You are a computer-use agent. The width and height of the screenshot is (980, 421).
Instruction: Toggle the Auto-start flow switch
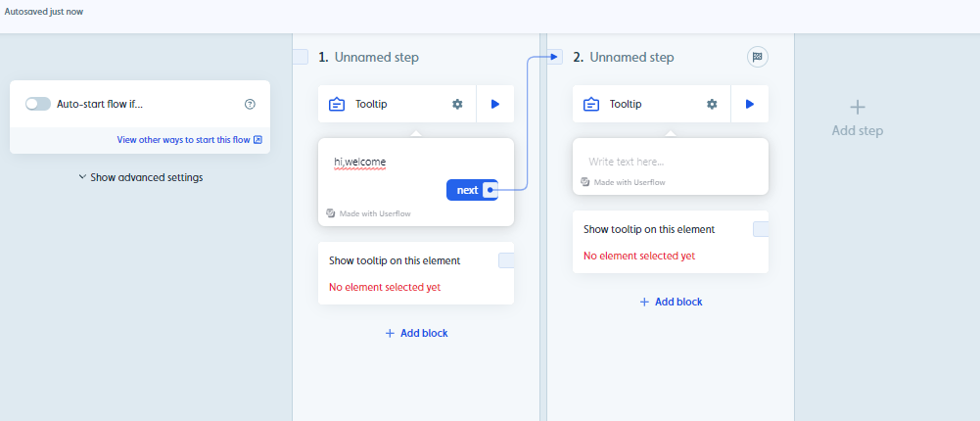point(37,105)
